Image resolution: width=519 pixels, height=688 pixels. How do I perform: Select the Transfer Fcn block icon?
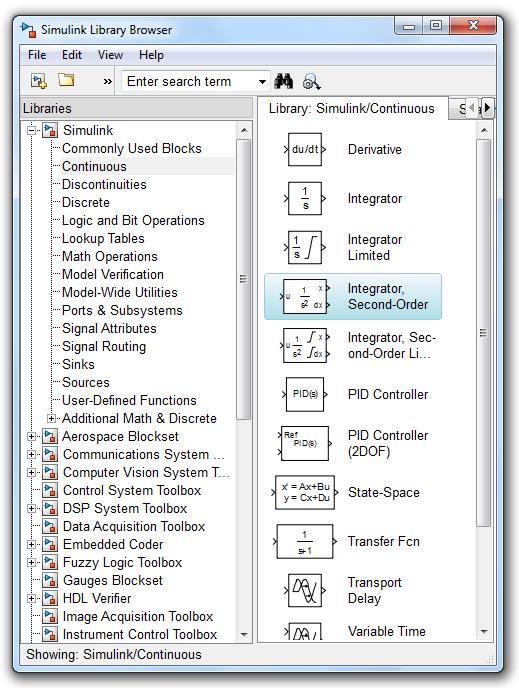pyautogui.click(x=305, y=542)
